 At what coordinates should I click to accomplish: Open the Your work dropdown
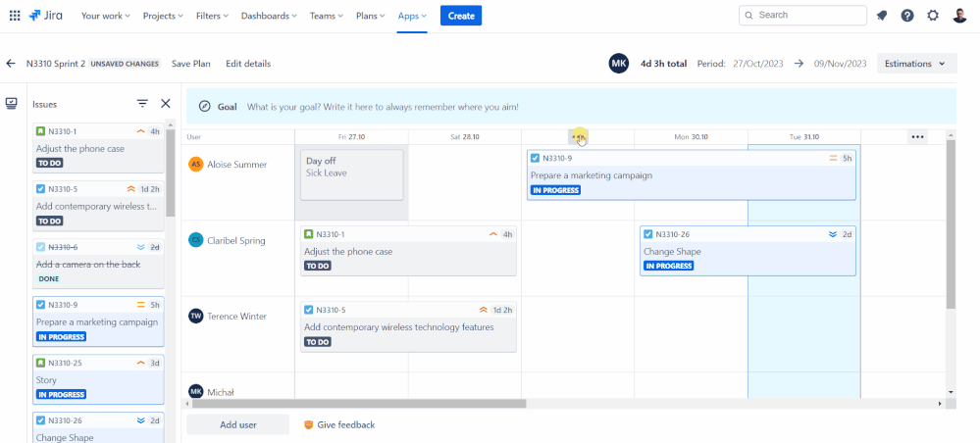click(106, 16)
